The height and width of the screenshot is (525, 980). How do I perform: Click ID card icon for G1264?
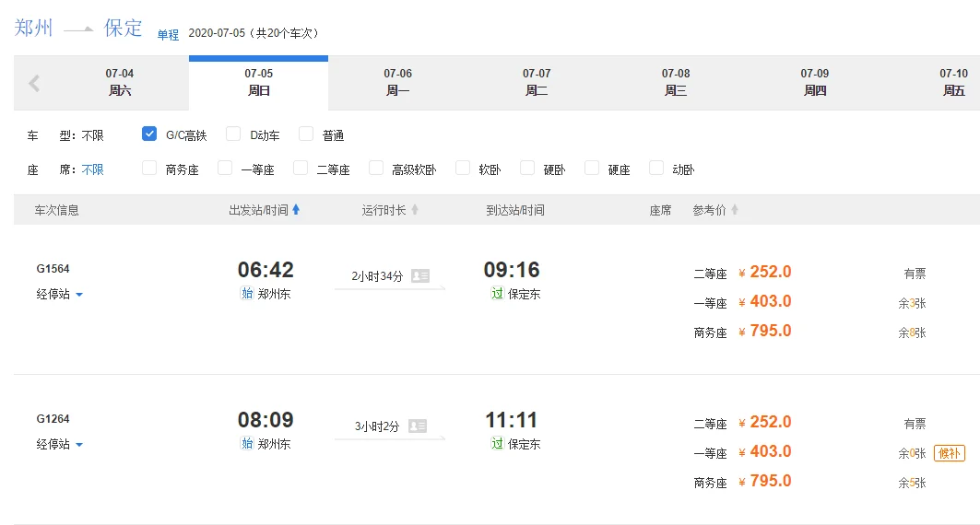pyautogui.click(x=418, y=426)
